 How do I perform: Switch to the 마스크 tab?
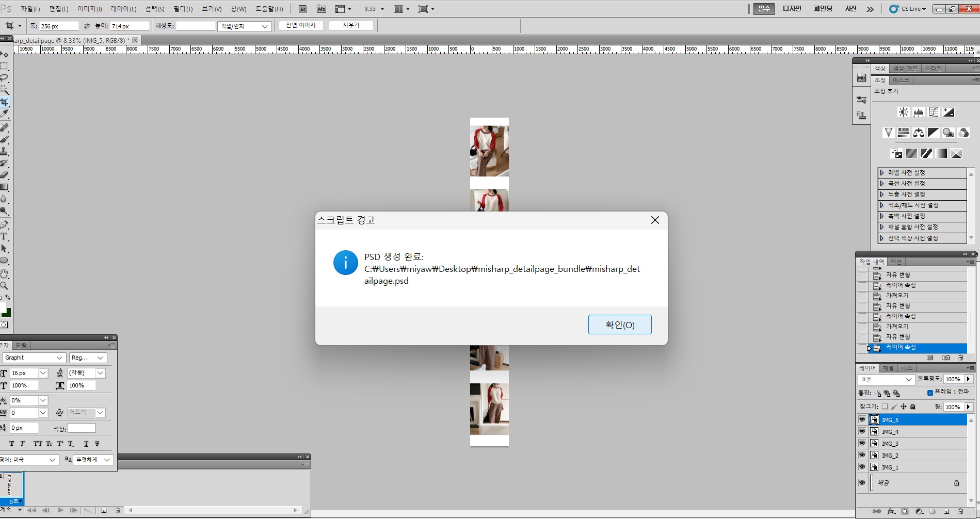point(901,80)
